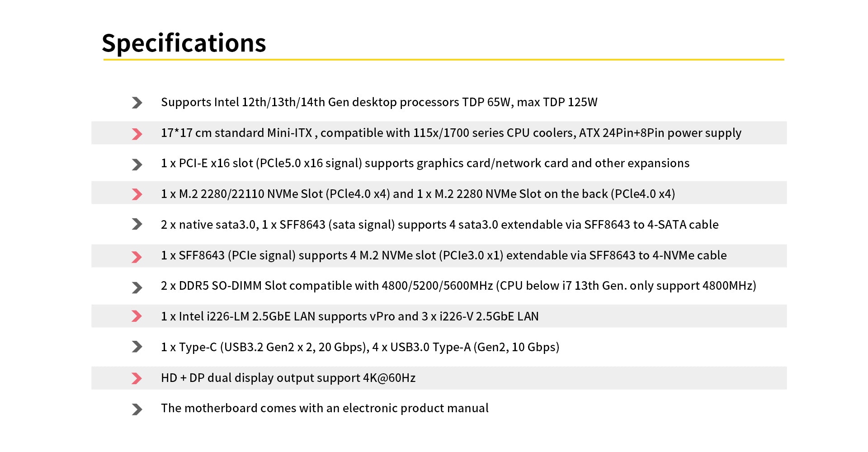Click the gray arrow beside the product manual line

tap(137, 409)
